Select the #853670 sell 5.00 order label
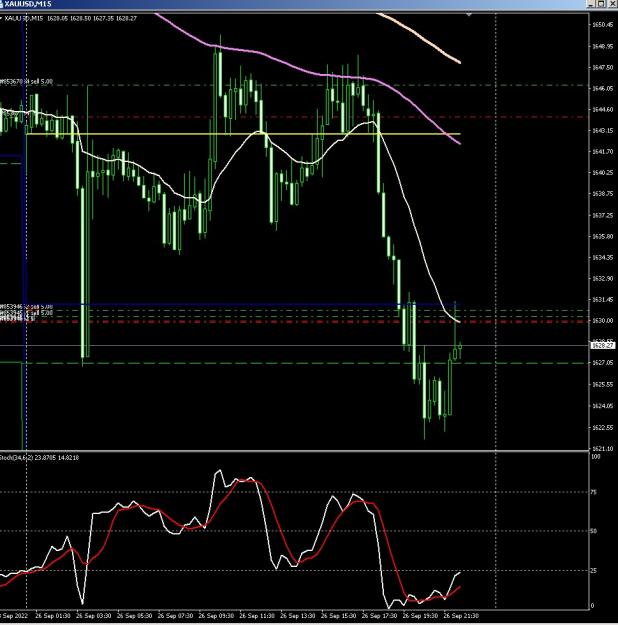Image resolution: width=618 pixels, height=625 pixels. point(26,82)
